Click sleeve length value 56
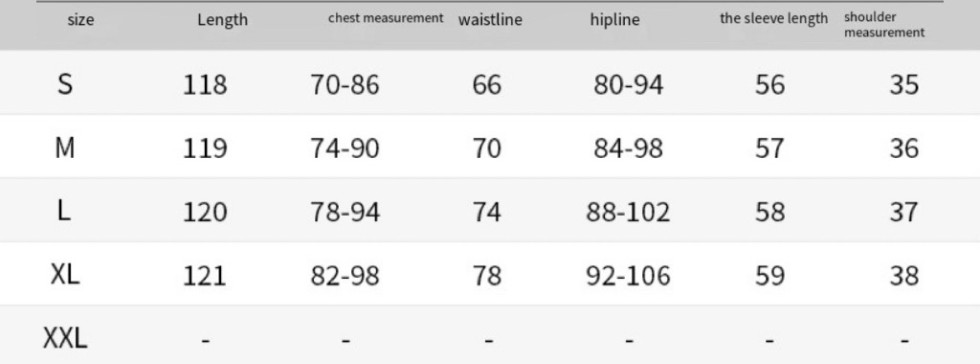The image size is (980, 364). tap(769, 84)
